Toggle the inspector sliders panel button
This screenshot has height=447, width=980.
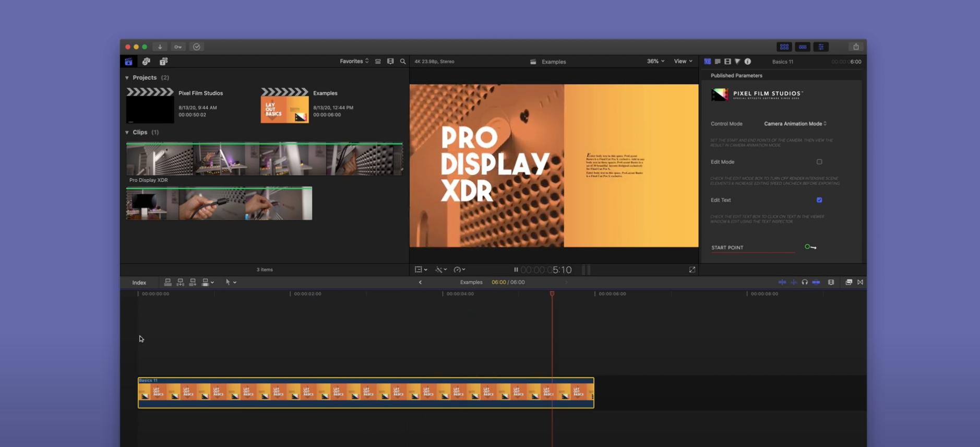821,47
